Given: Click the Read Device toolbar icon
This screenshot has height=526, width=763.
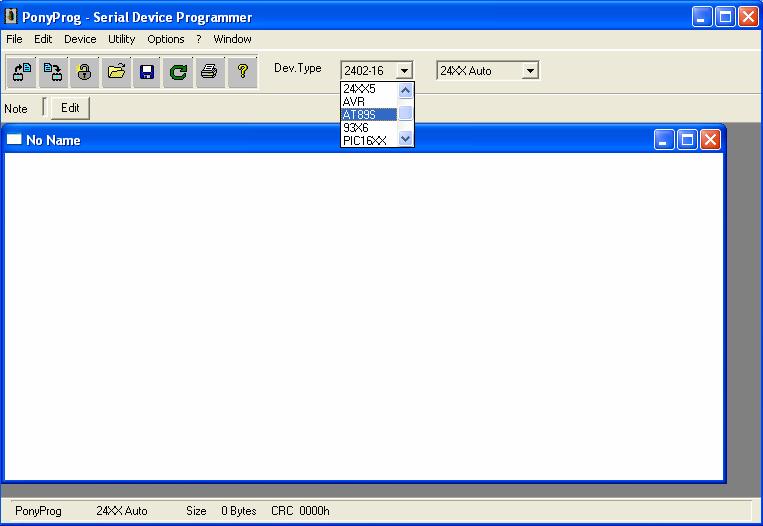Looking at the screenshot, I should point(21,73).
